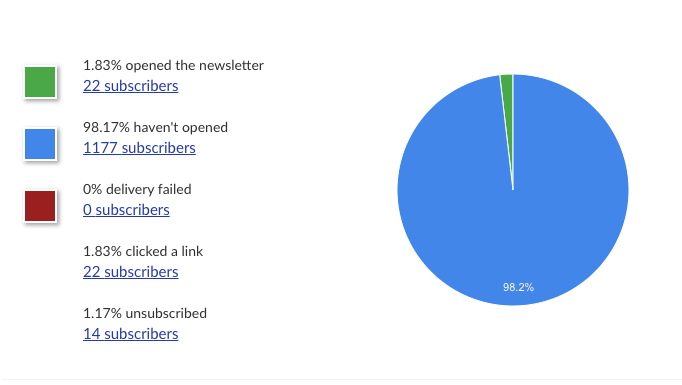Click the 98.17% figure in the legend
Screen dimensions: 682x385
106,127
